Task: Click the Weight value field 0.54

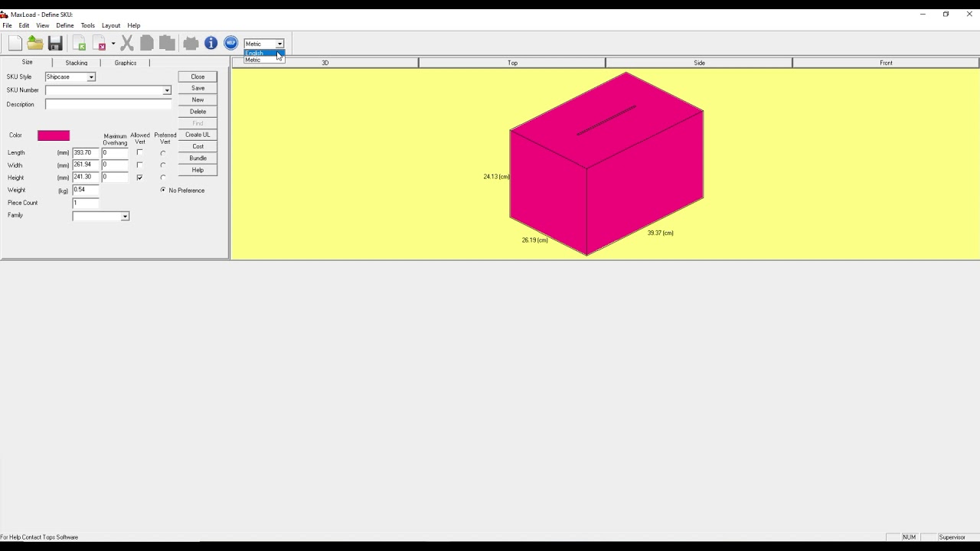Action: click(86, 190)
